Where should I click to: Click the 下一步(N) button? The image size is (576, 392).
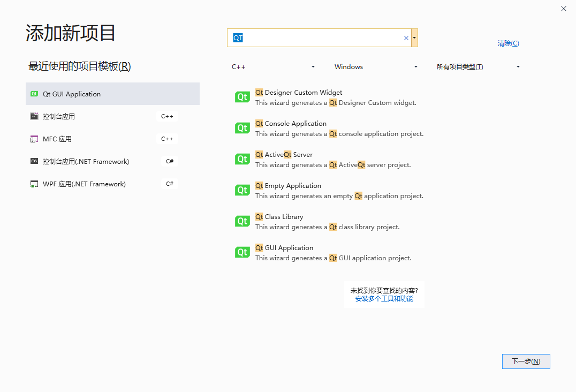pyautogui.click(x=526, y=361)
